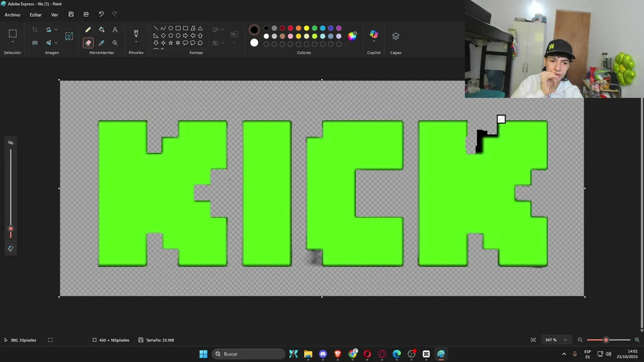This screenshot has height=362, width=644.
Task: Open the Layers panel
Action: pyautogui.click(x=396, y=36)
